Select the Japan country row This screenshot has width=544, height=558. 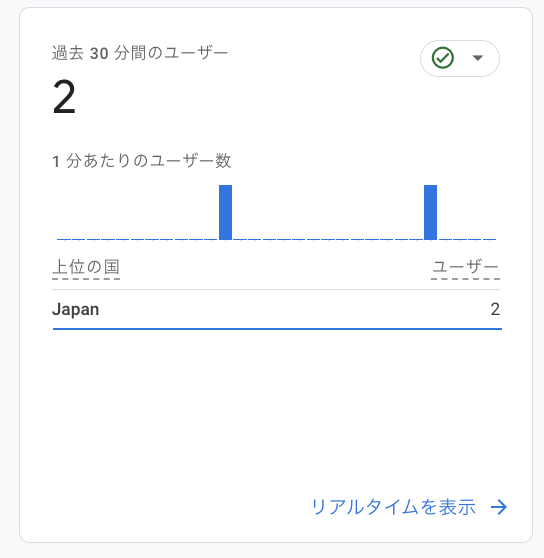276,309
